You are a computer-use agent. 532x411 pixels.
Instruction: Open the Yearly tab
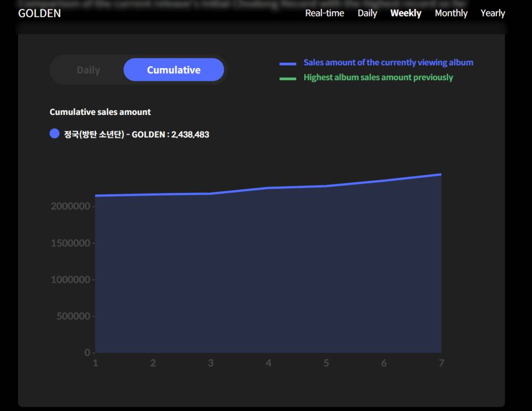493,13
